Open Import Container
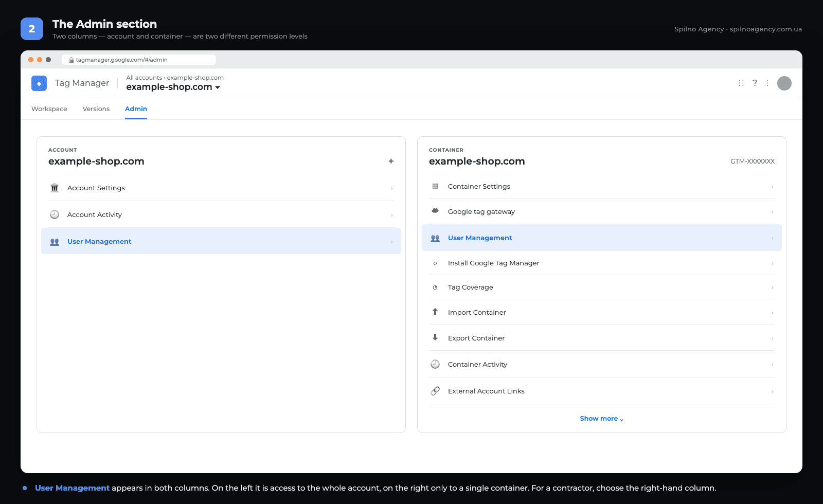This screenshot has height=504, width=823. [602, 312]
